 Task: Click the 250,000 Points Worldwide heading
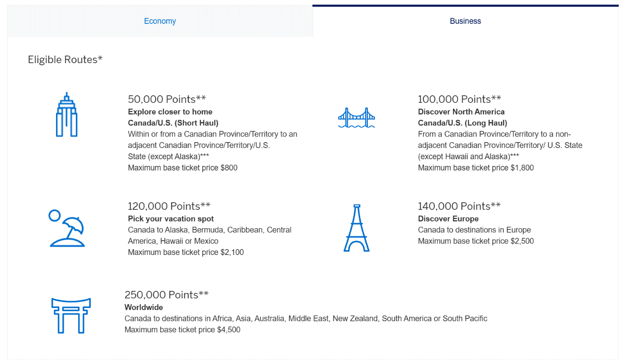(166, 295)
